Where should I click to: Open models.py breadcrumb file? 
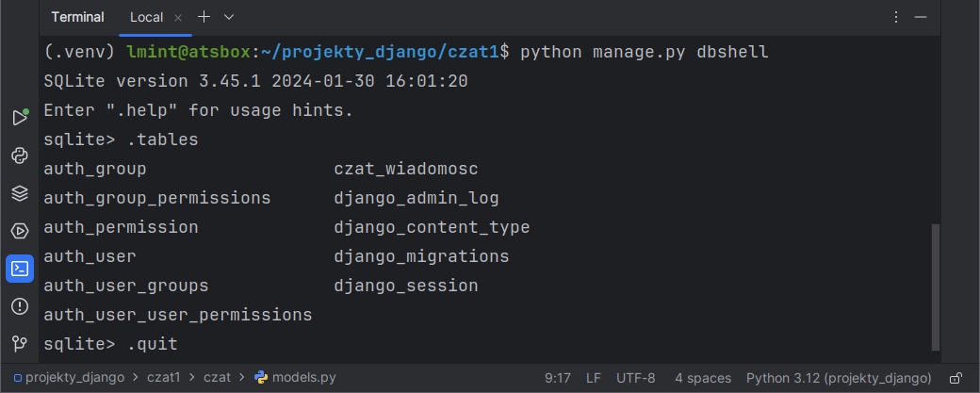(304, 378)
